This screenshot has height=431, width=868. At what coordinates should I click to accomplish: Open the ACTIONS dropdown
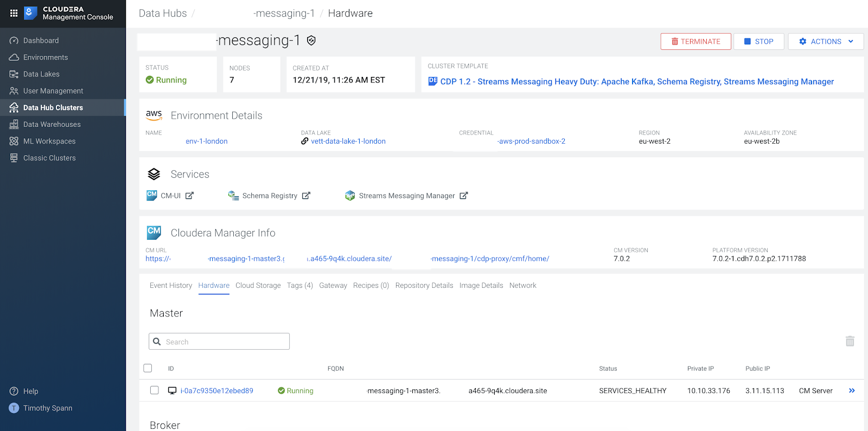(826, 42)
